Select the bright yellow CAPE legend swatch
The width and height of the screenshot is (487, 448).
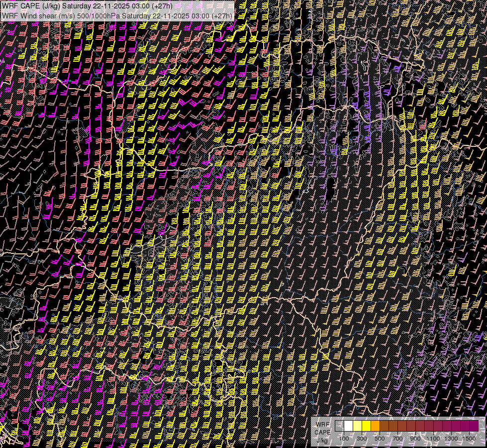pos(367,426)
